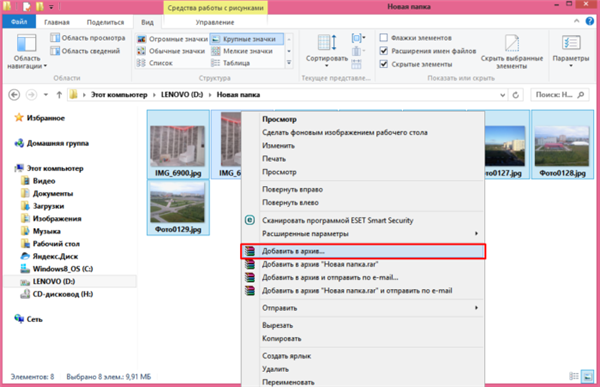Go up one folder with up arrow

click(x=59, y=95)
